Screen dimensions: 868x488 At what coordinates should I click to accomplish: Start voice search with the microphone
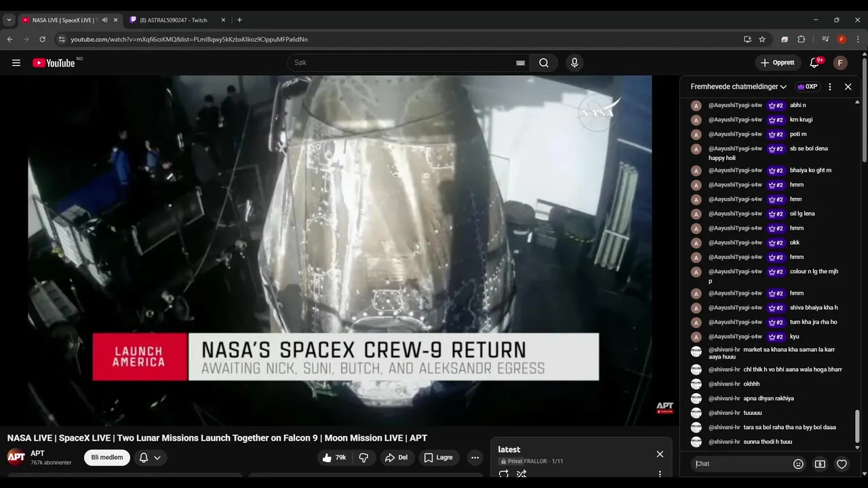tap(574, 63)
